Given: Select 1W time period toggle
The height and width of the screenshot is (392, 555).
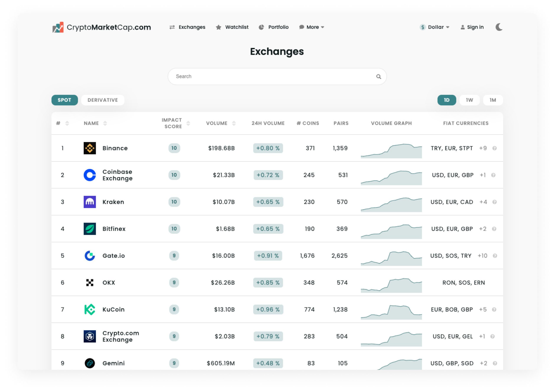Looking at the screenshot, I should pos(469,100).
